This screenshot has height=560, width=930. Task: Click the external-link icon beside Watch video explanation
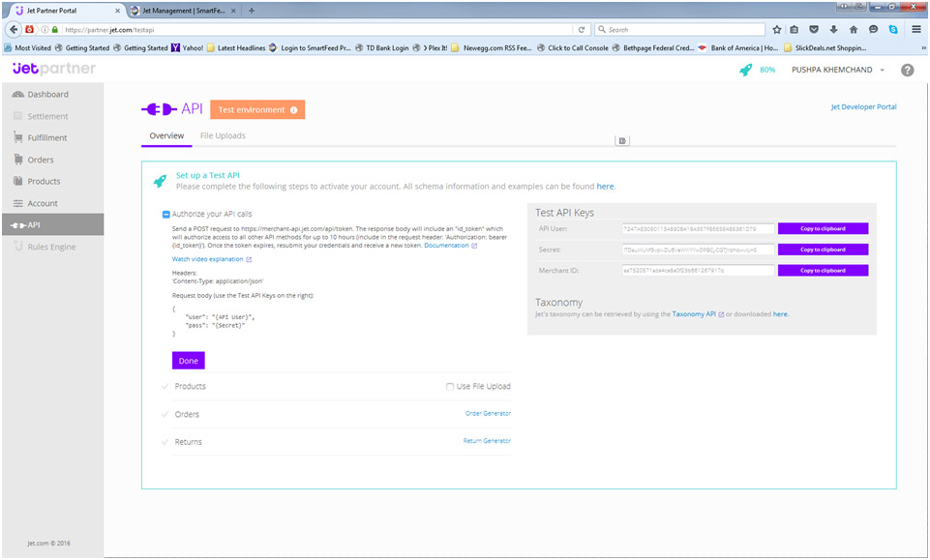point(249,259)
